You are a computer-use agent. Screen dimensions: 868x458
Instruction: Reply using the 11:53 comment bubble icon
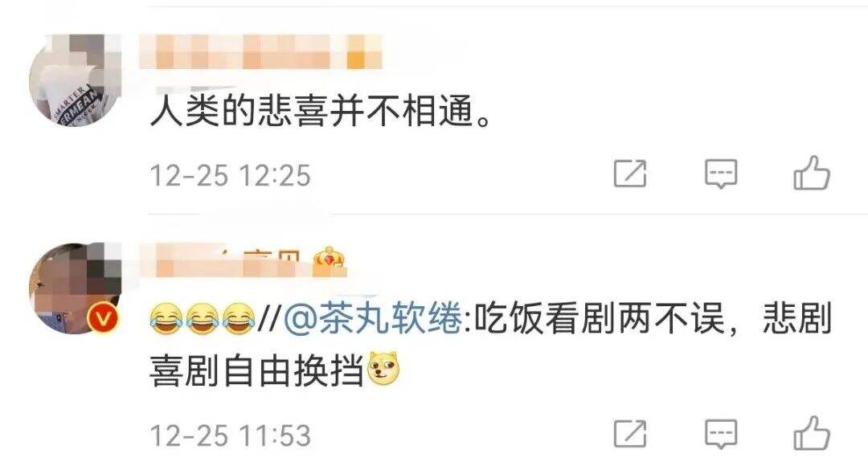click(721, 434)
